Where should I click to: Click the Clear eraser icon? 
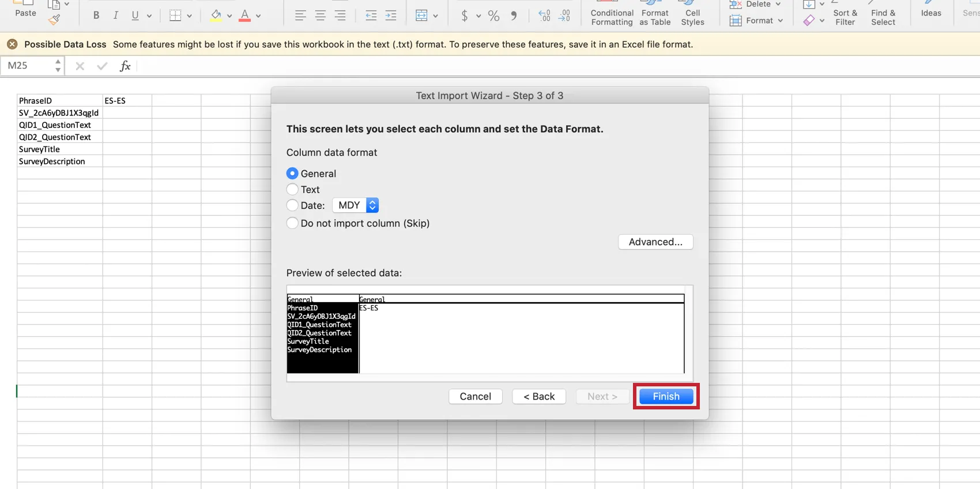click(x=809, y=21)
